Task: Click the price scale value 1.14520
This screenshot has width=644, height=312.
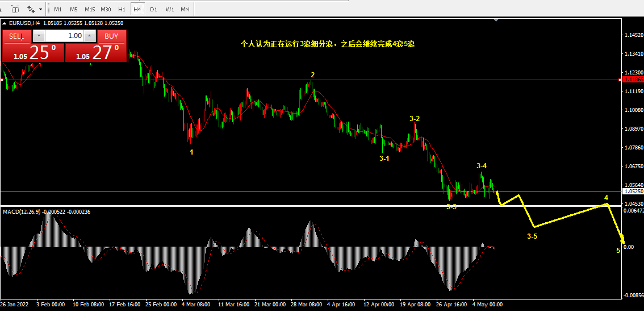Action: click(x=634, y=35)
